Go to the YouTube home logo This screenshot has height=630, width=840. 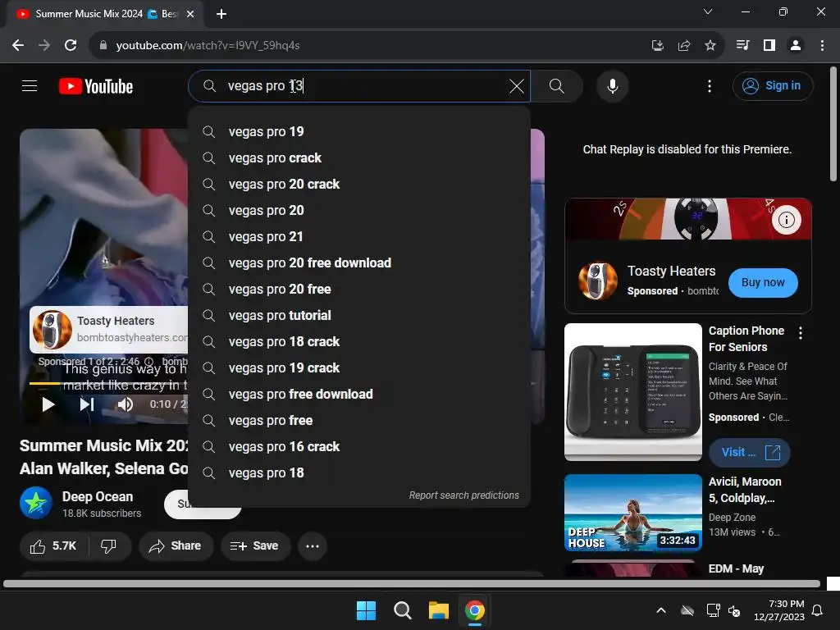pyautogui.click(x=96, y=86)
